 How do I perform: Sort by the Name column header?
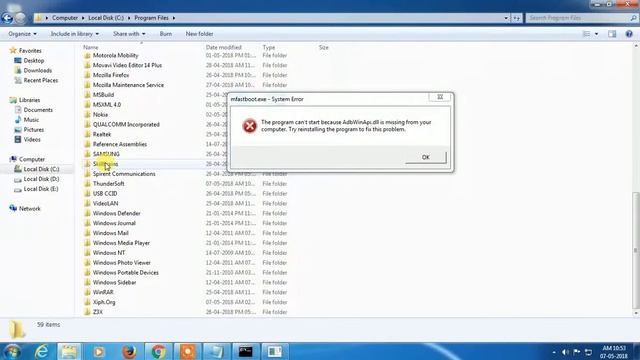[x=91, y=47]
